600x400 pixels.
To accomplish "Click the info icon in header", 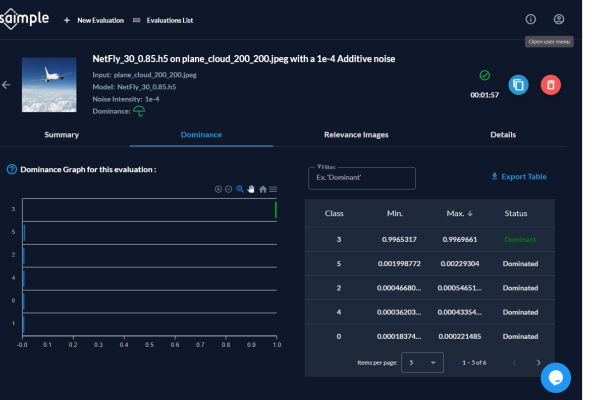I will (x=530, y=19).
